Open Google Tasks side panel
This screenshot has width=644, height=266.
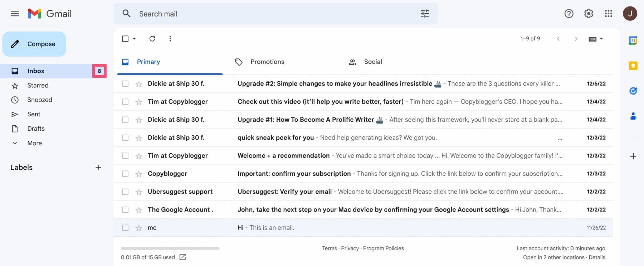pos(633,91)
